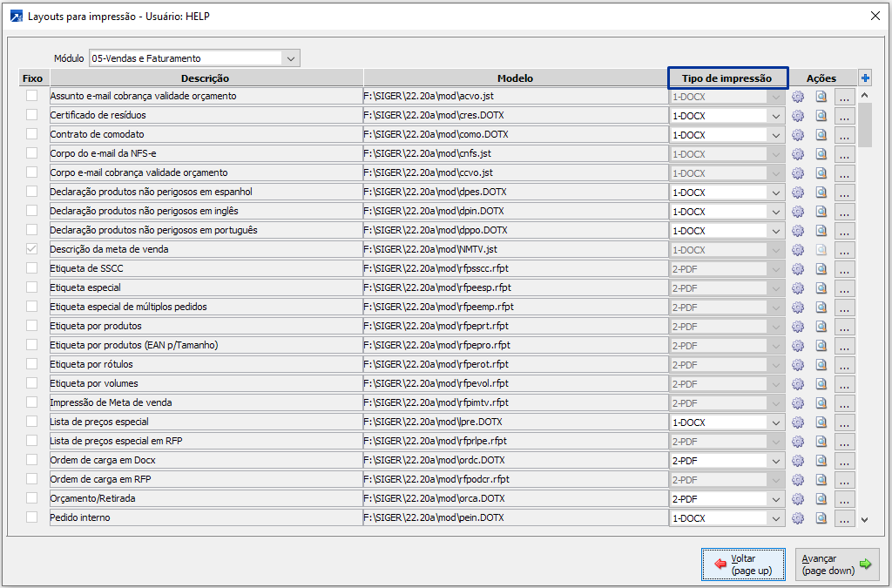Viewport: 892px width, 588px height.
Task: Click ellipsis button in Etiqueta especial row
Action: pos(844,287)
